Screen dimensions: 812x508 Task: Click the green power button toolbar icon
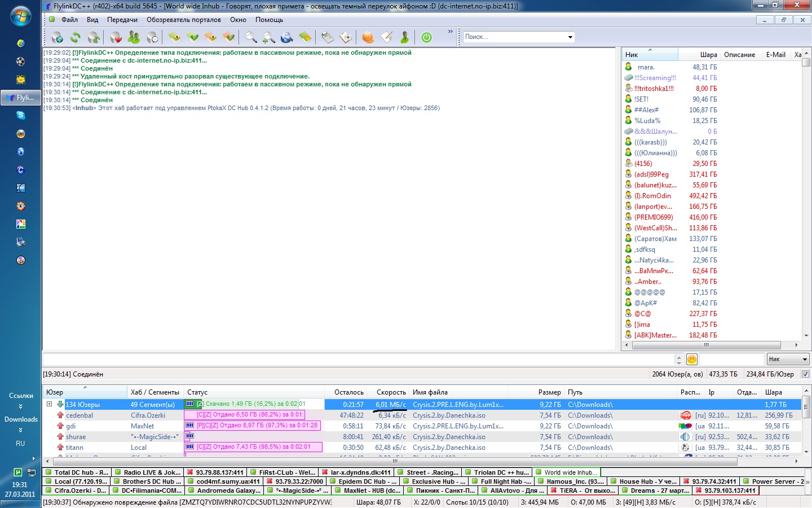pyautogui.click(x=427, y=37)
